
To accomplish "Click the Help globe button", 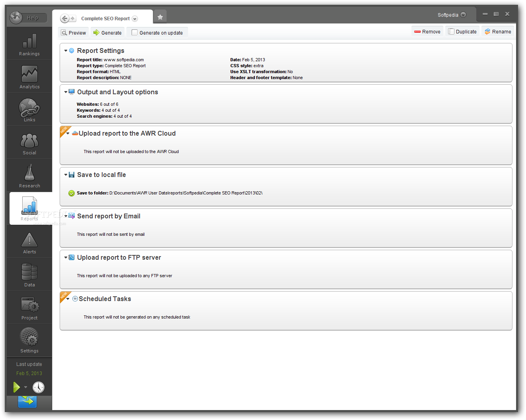I will pos(16,17).
